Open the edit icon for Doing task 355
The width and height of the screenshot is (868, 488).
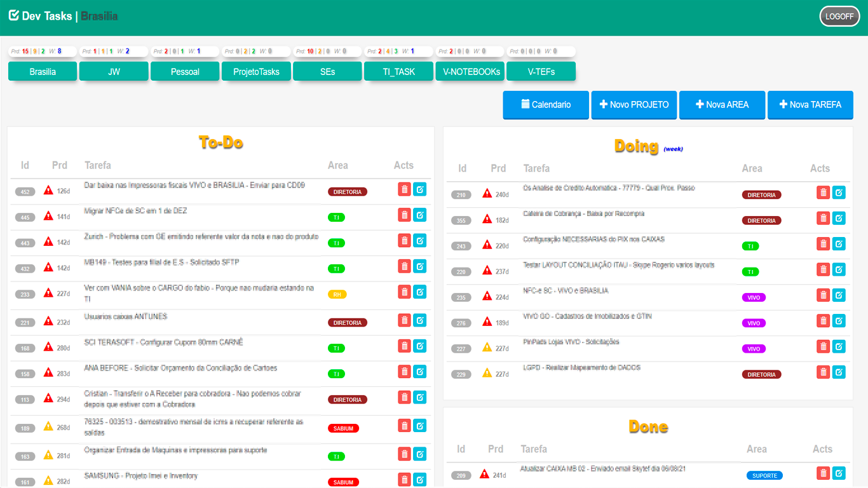click(839, 218)
